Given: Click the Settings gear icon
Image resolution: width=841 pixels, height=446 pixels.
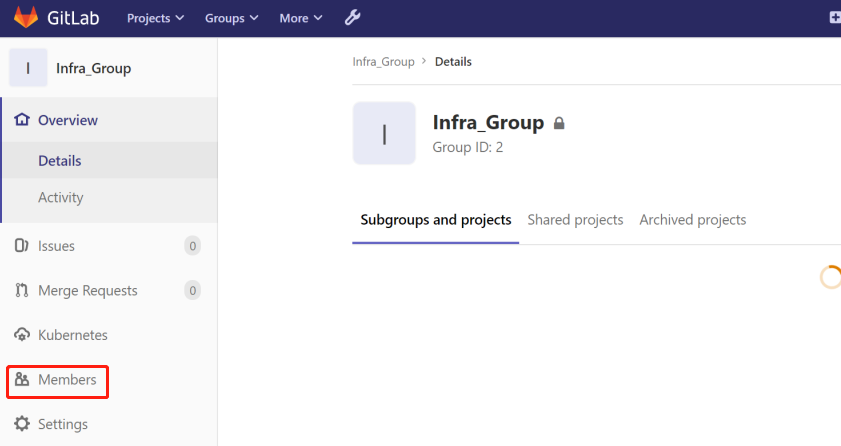Looking at the screenshot, I should (x=22, y=423).
